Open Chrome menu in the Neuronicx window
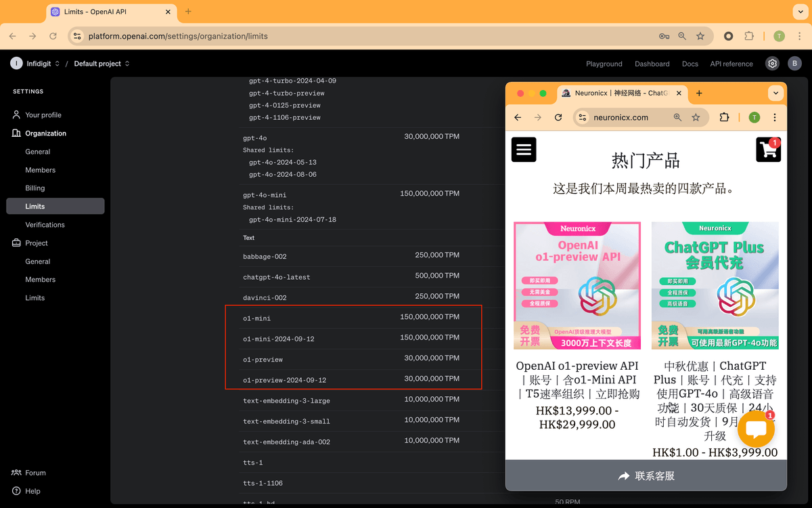 pyautogui.click(x=775, y=117)
